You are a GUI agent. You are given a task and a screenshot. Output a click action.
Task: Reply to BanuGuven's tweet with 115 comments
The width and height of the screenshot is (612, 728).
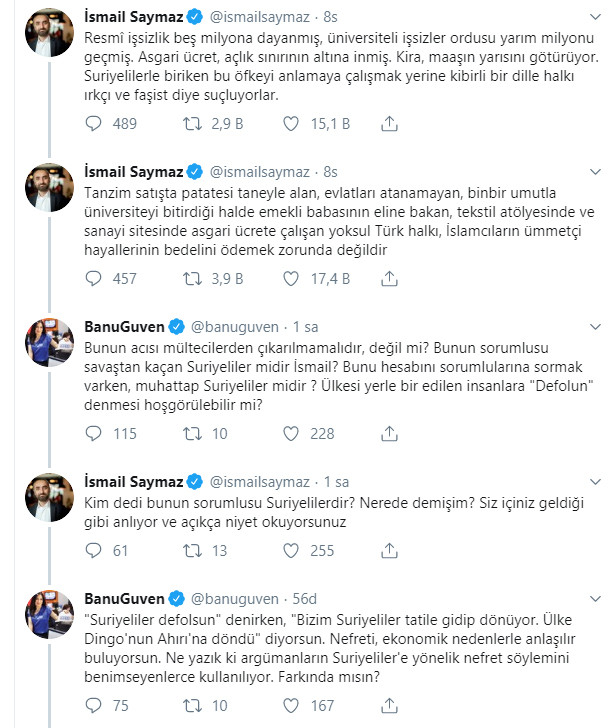click(x=93, y=434)
